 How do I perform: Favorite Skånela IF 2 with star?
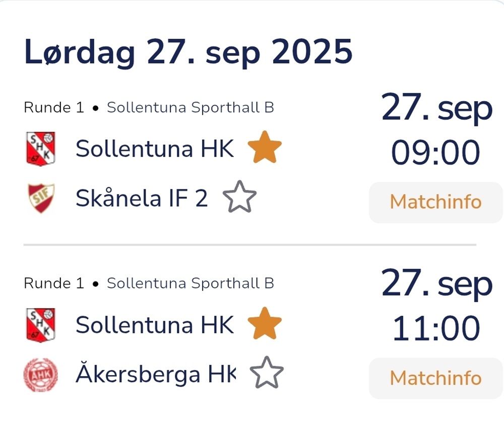tap(239, 198)
